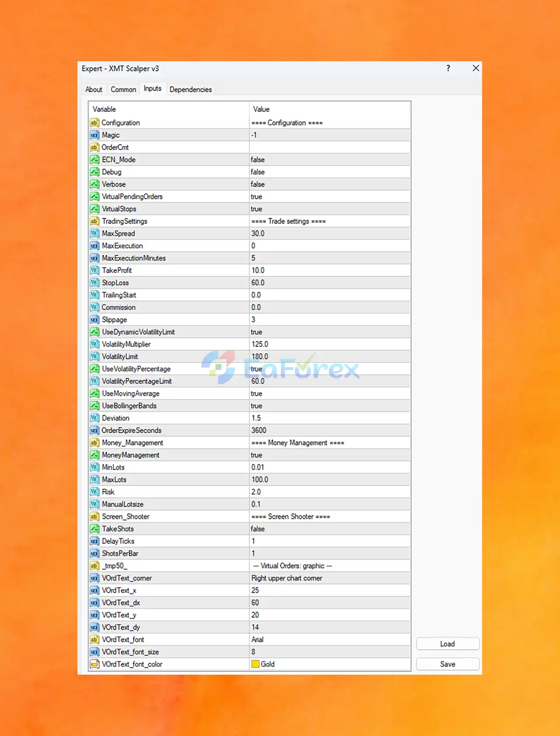Click the VOrdText_x value 25
560x736 pixels.
click(x=255, y=590)
